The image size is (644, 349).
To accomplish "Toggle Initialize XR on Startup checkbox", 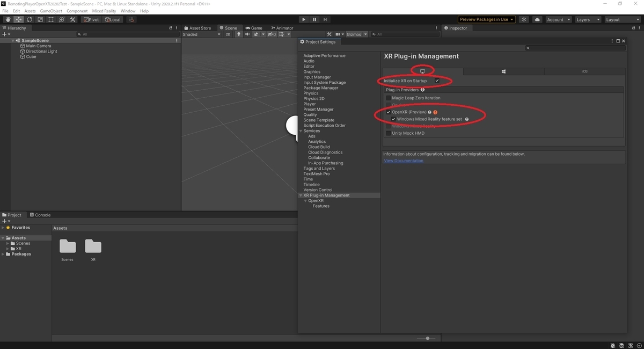I will [437, 81].
